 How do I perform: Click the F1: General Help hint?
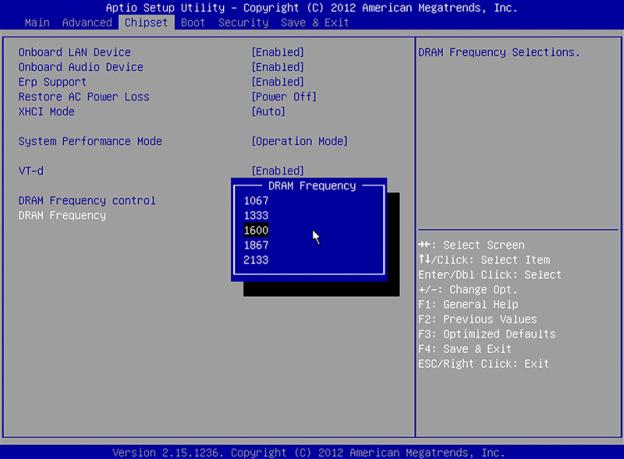click(468, 305)
